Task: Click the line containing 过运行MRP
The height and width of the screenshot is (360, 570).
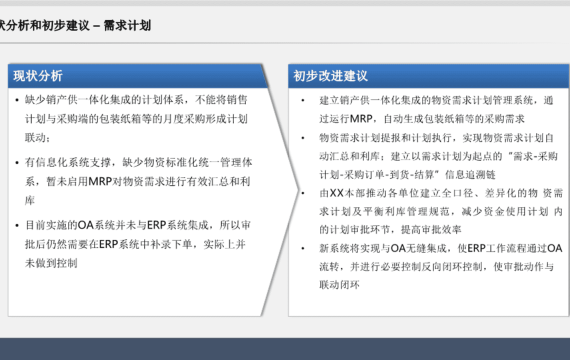Action: point(422,119)
